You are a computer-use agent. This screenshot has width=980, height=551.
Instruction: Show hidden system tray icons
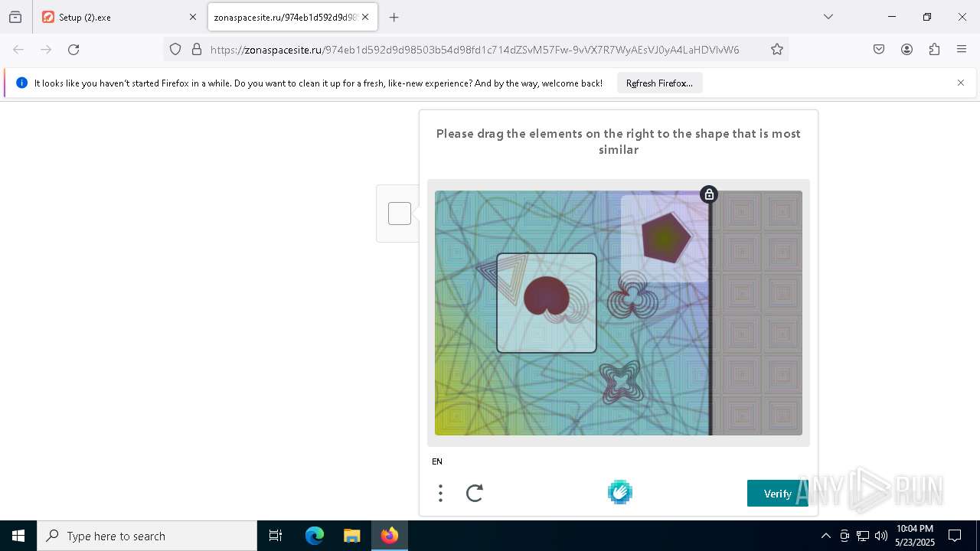tap(825, 536)
